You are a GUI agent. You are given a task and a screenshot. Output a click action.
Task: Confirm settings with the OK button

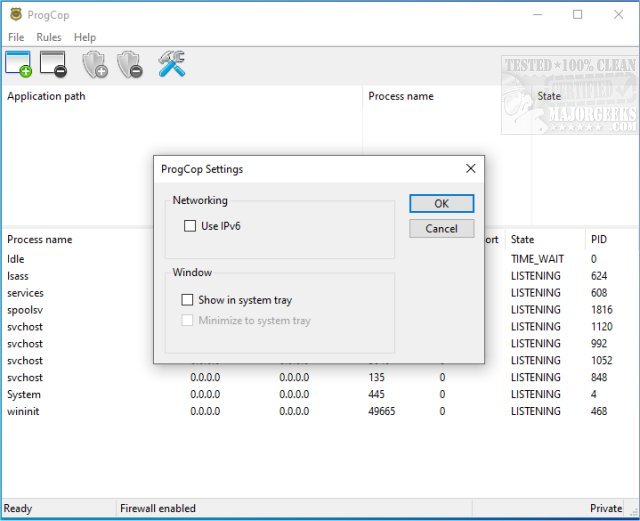point(442,203)
